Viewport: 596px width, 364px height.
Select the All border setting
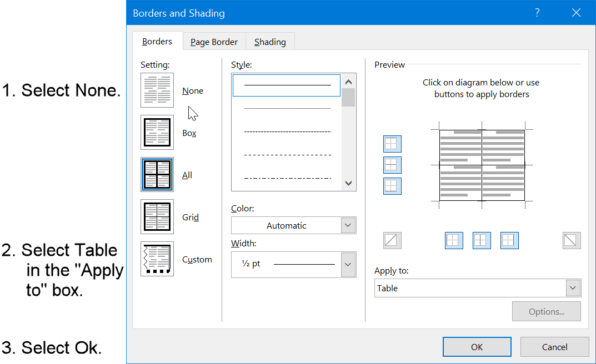pyautogui.click(x=157, y=174)
